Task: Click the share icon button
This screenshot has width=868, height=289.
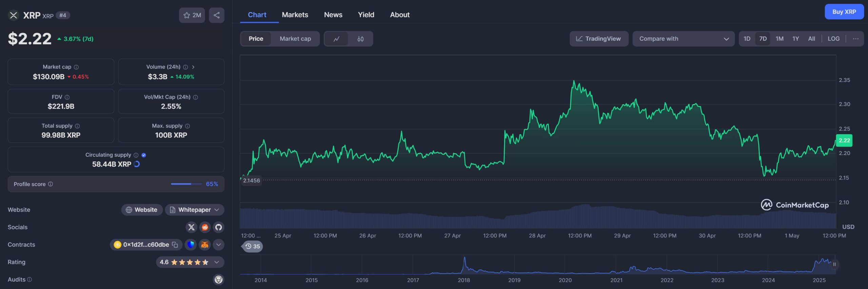Action: coord(217,15)
